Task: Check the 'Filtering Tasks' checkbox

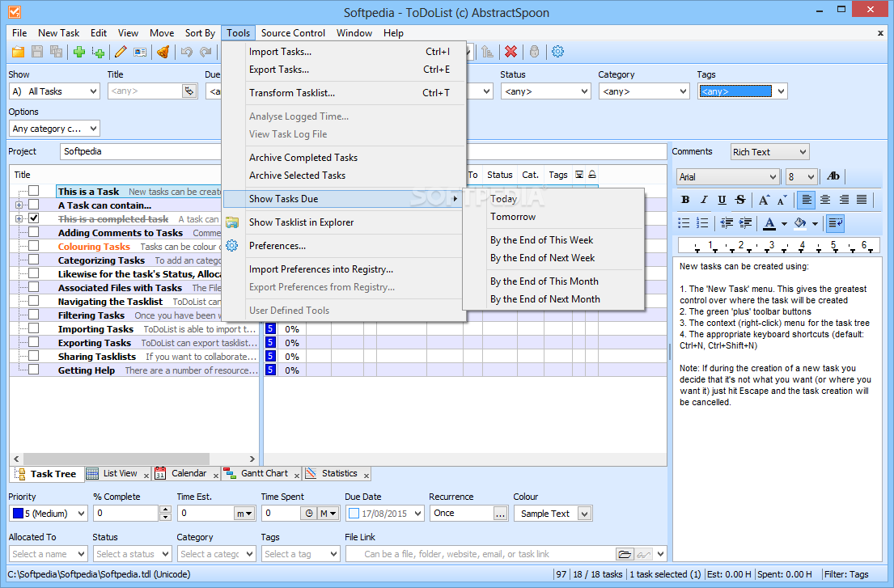Action: coord(34,315)
